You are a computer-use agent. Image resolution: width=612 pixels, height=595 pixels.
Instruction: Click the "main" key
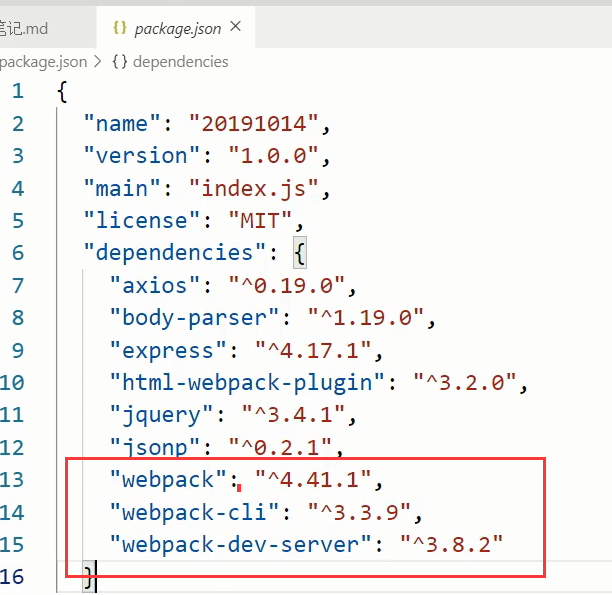[x=122, y=189]
